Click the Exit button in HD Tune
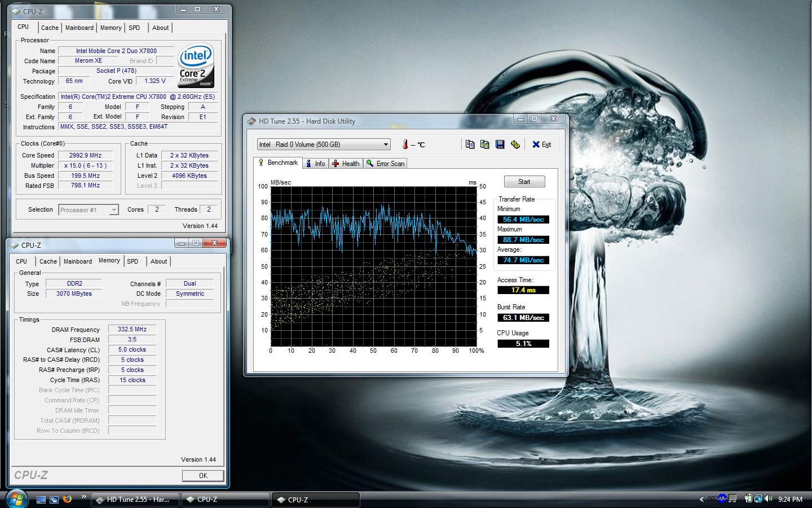Screen dimensions: 812x508 click(x=541, y=144)
